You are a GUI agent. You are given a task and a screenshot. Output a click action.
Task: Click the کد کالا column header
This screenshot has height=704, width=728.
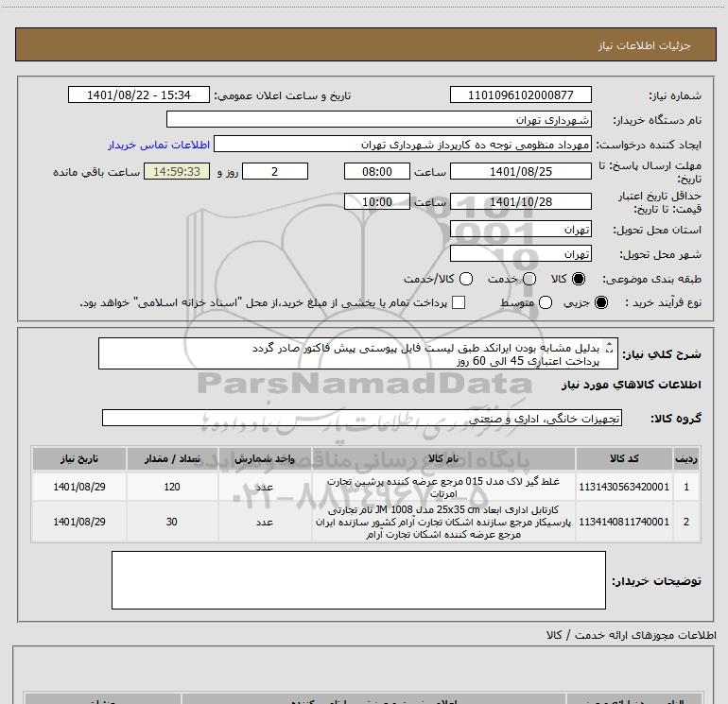coord(624,459)
